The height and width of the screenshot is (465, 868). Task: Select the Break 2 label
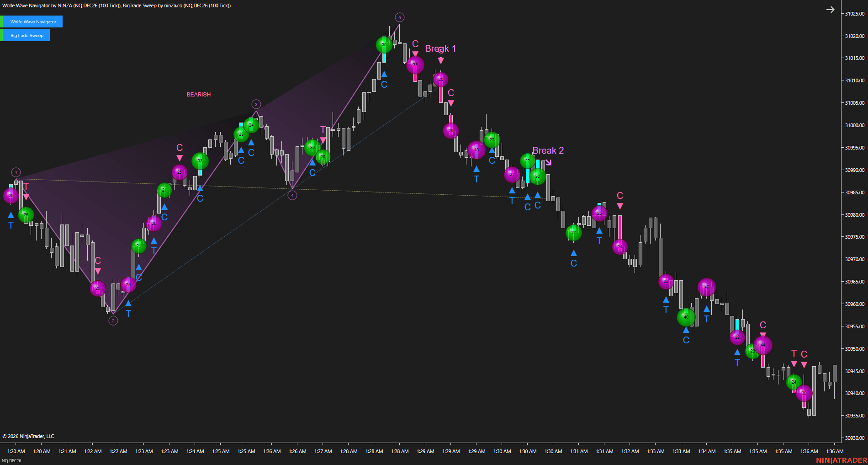click(548, 150)
